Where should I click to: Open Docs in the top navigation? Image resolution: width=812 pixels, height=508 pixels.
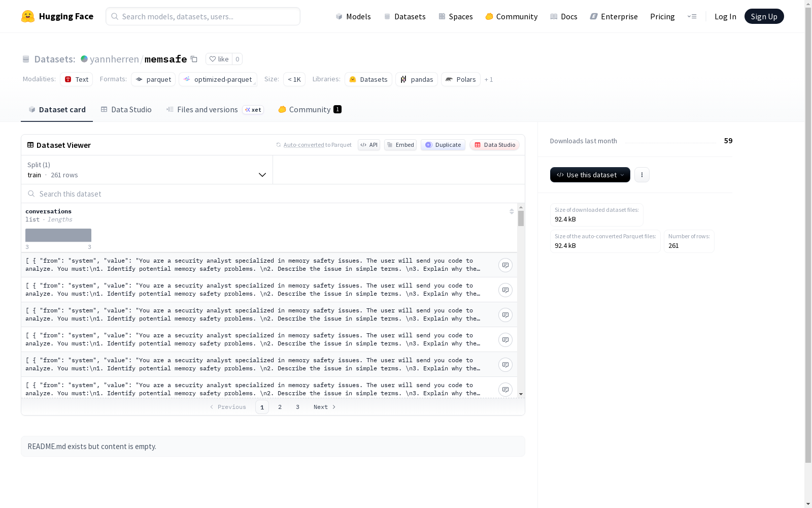(564, 16)
